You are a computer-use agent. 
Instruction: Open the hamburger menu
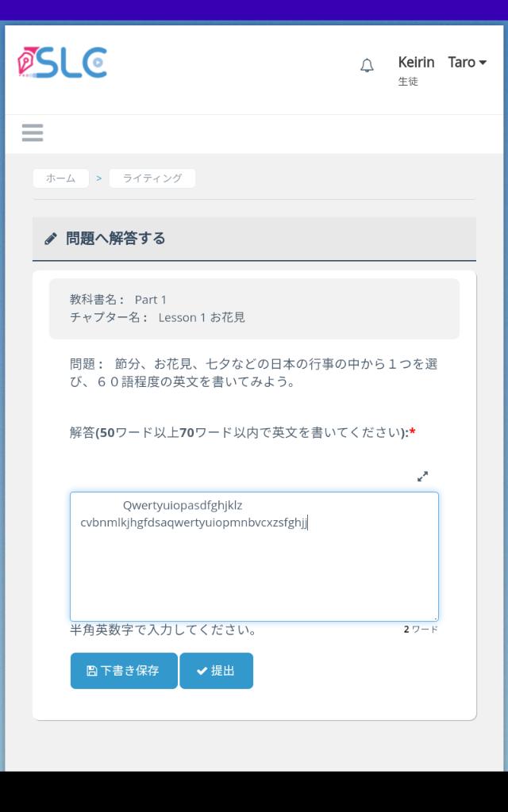pos(33,133)
